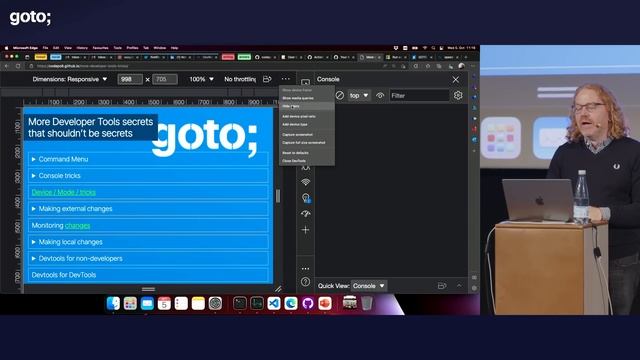This screenshot has width=640, height=360.
Task: Open Mail from the Dock
Action: tap(147, 303)
